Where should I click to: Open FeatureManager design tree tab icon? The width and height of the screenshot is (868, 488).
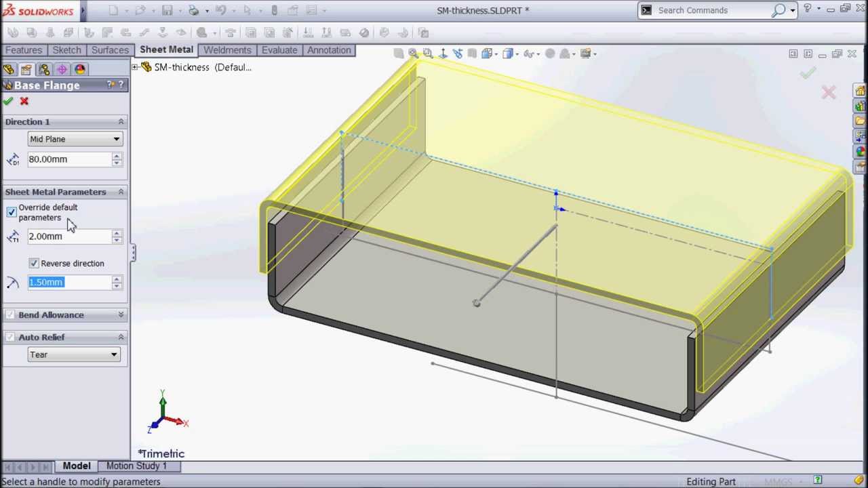(x=9, y=69)
